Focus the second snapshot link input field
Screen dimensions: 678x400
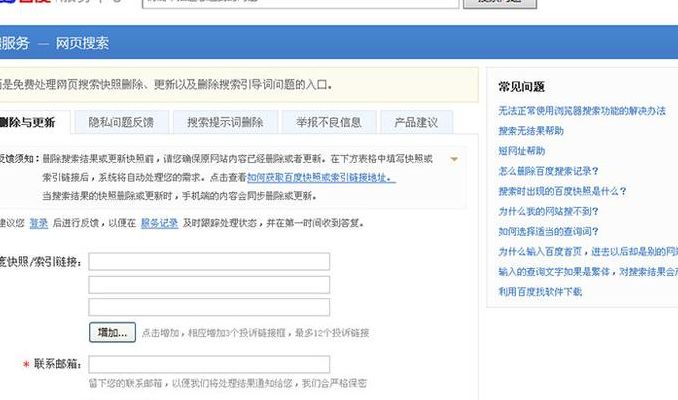click(x=209, y=285)
